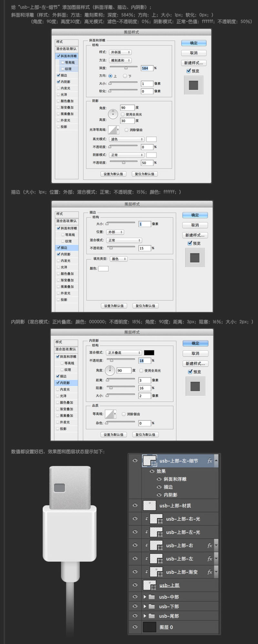
Task: Select the usb-下部 group folder icon
Action: (152, 606)
